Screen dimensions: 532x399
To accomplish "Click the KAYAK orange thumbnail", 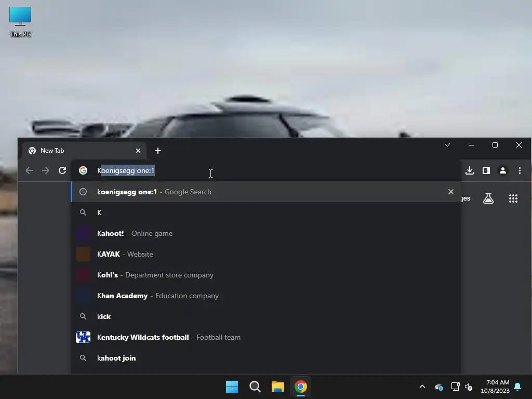I will (x=83, y=254).
